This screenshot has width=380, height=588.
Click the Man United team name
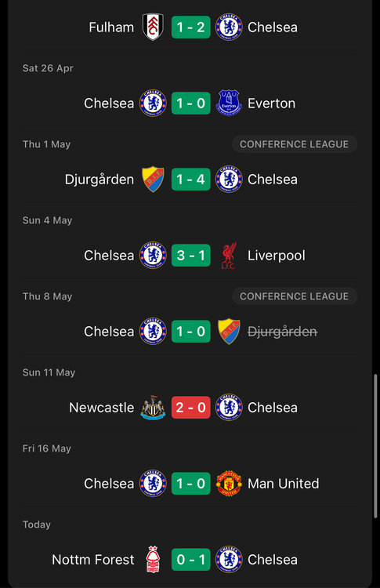click(x=284, y=484)
